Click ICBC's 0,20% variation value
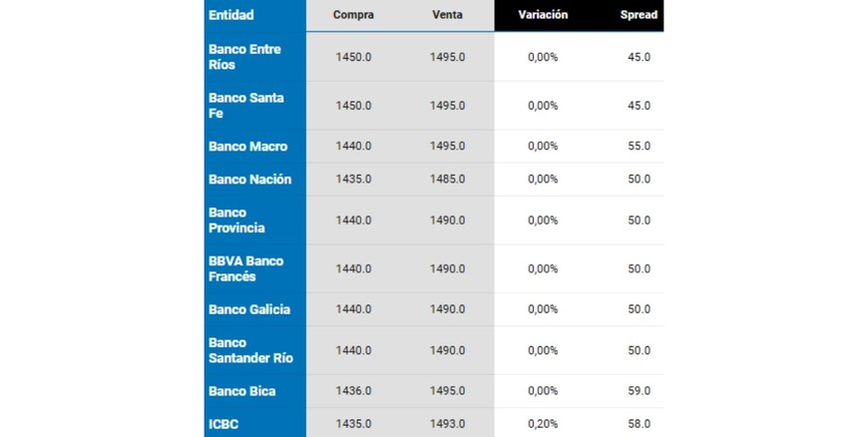The height and width of the screenshot is (437, 868). [543, 424]
